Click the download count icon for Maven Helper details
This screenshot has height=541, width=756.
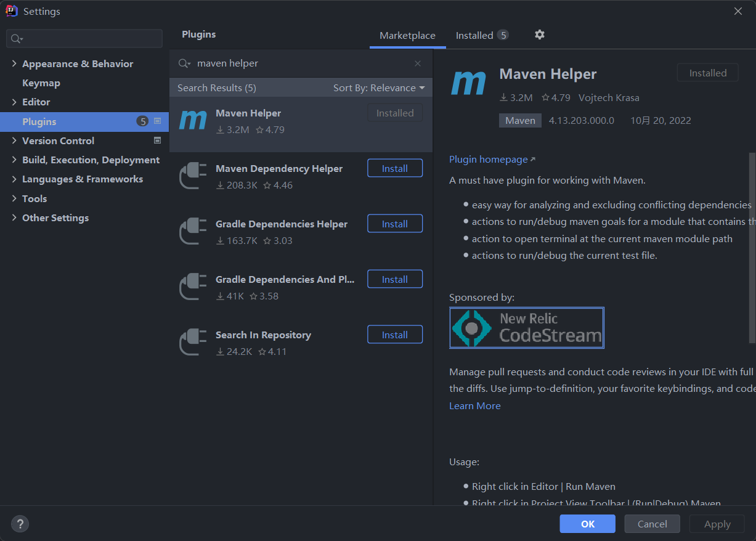tap(503, 97)
